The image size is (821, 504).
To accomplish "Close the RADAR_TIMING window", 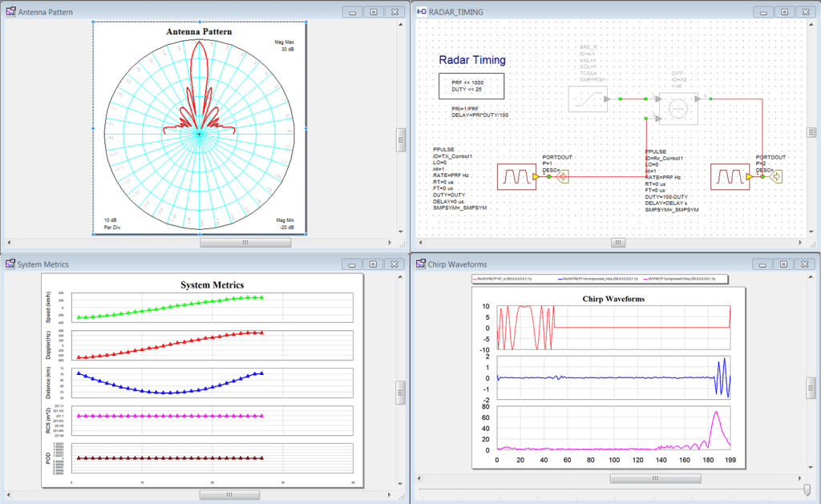I will [806, 12].
